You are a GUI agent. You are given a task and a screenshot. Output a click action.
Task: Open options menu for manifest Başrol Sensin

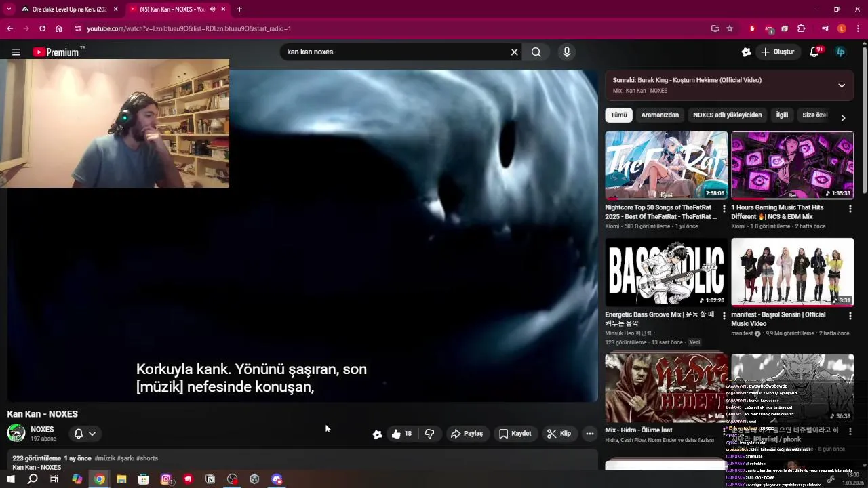pos(850,316)
